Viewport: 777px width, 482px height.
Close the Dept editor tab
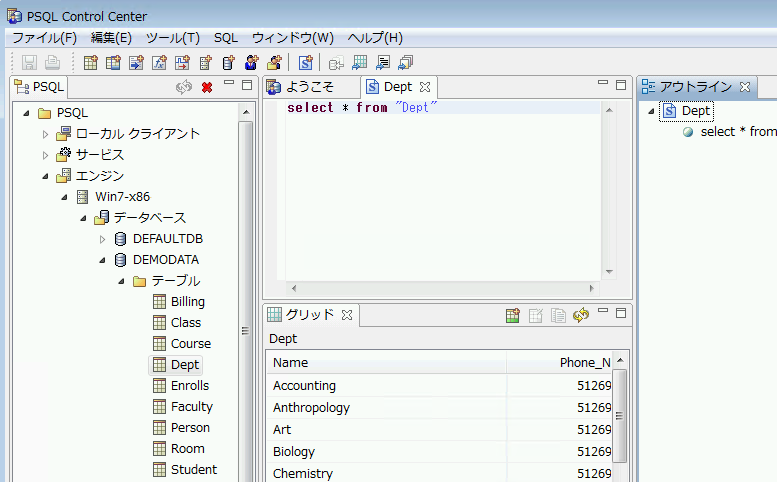click(x=424, y=87)
